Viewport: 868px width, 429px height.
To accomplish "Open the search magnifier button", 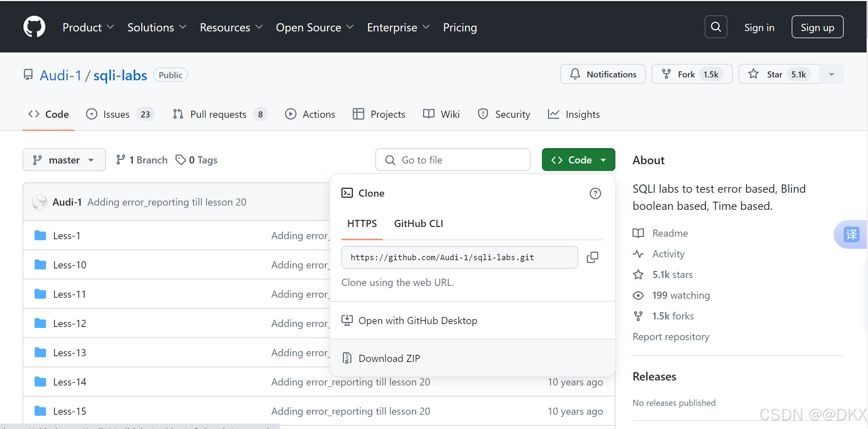I will pyautogui.click(x=716, y=27).
